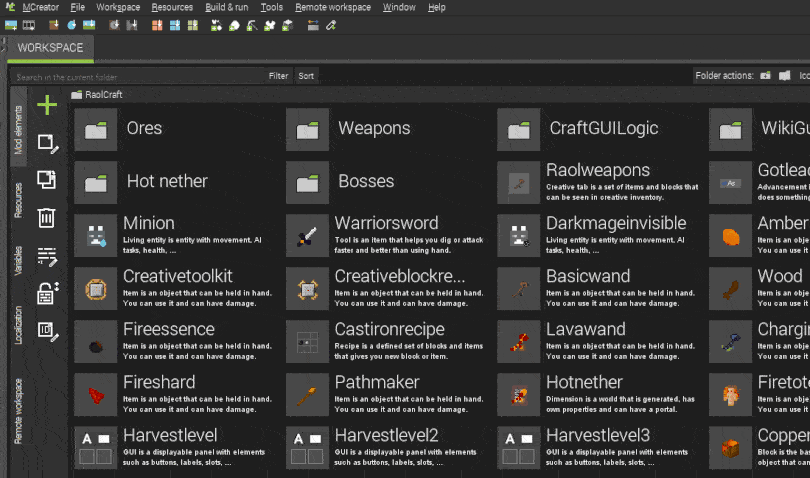Open the Bosses folder icon

307,182
